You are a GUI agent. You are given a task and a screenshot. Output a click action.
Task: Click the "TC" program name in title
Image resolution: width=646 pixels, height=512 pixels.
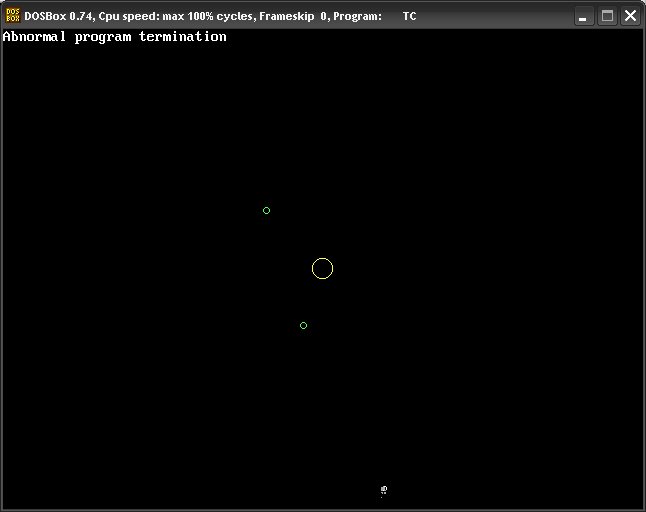click(410, 16)
